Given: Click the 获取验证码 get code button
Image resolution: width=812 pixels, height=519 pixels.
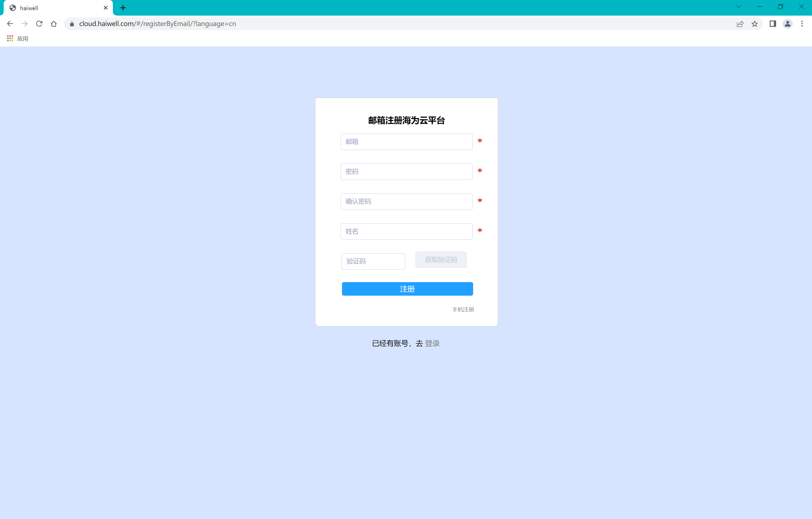Looking at the screenshot, I should [x=441, y=260].
